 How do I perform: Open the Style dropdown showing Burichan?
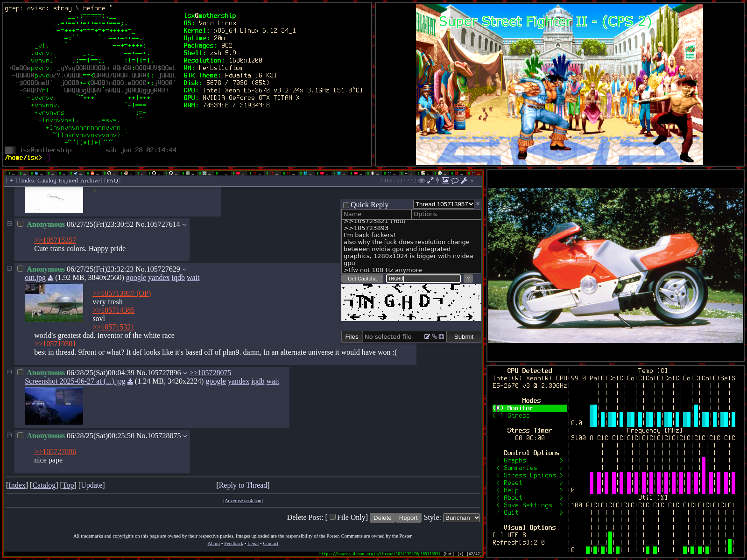click(x=461, y=518)
